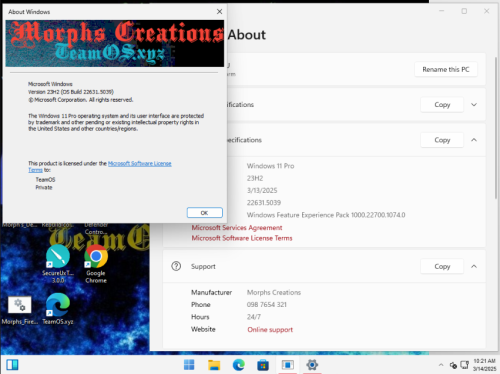Show hidden system tray icons

point(441,365)
